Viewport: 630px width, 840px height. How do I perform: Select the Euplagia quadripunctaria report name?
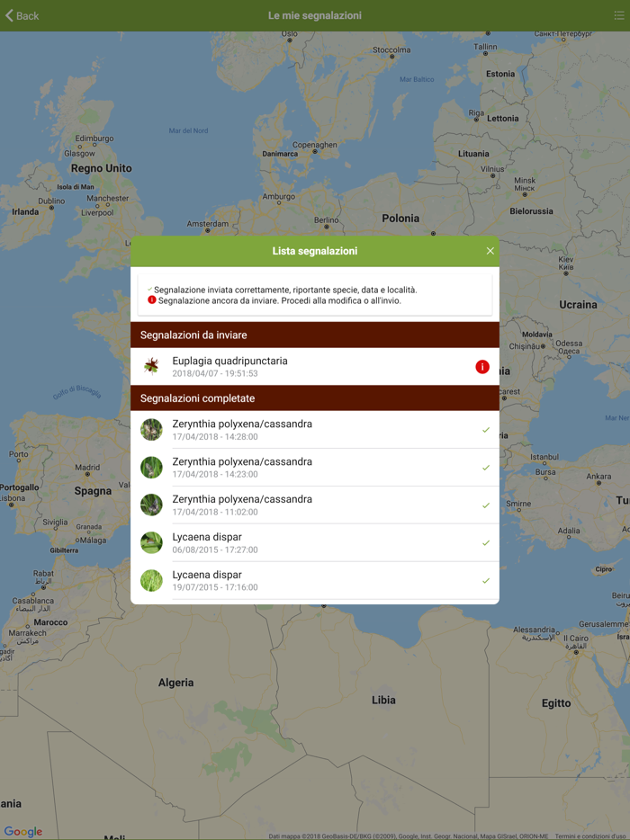(229, 361)
